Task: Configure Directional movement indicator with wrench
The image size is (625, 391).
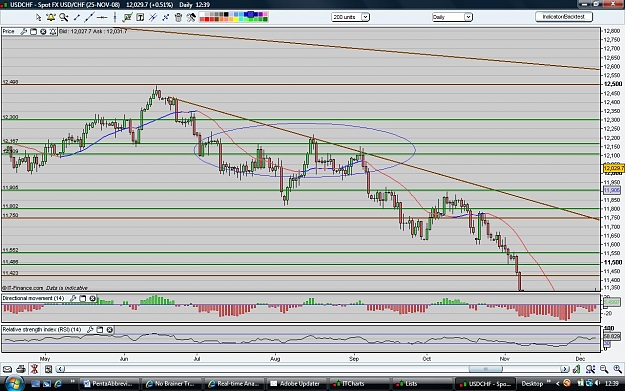Action: click(73, 298)
